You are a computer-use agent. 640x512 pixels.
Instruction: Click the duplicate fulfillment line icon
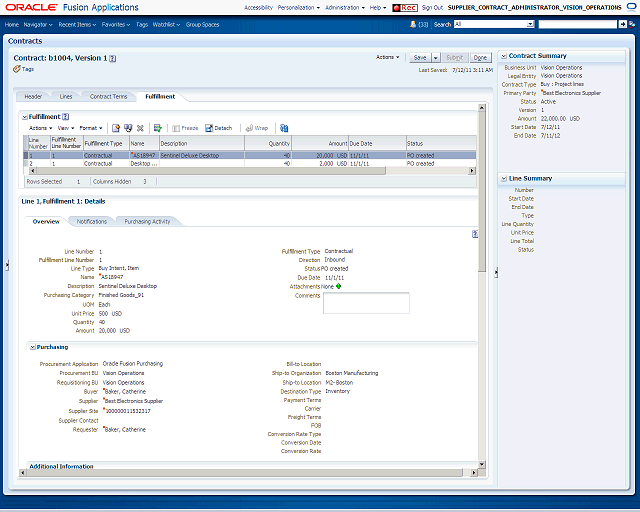click(128, 128)
